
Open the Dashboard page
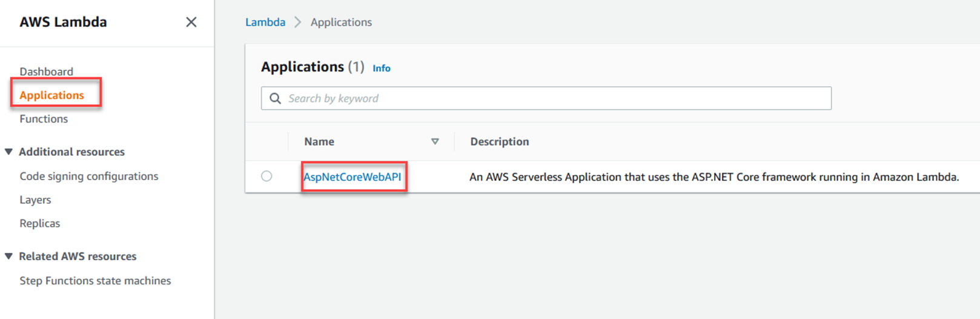click(x=46, y=72)
